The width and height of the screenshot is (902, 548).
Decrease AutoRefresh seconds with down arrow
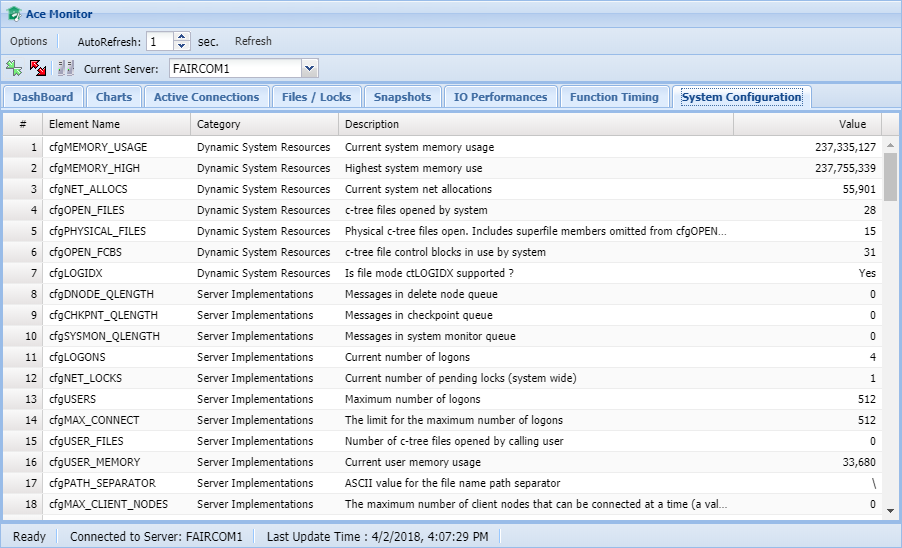[181, 45]
